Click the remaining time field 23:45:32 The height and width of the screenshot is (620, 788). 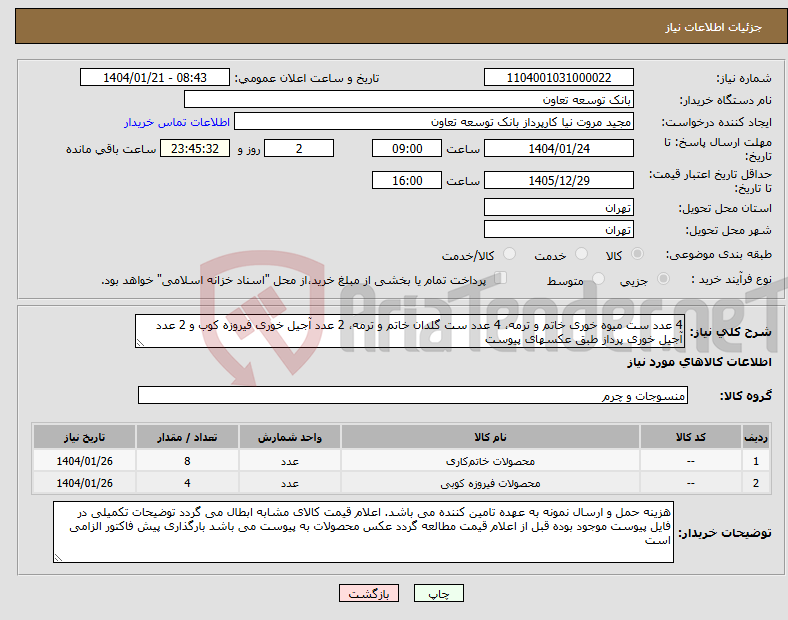pos(195,148)
